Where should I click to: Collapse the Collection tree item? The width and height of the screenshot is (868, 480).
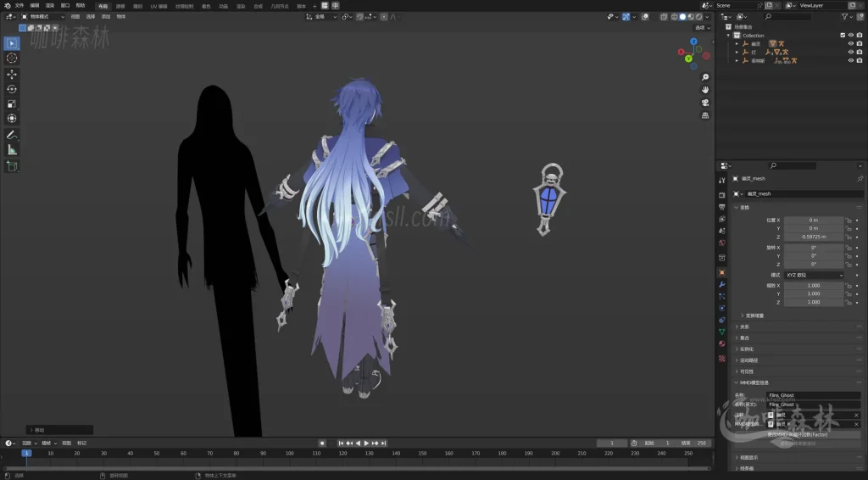[728, 36]
